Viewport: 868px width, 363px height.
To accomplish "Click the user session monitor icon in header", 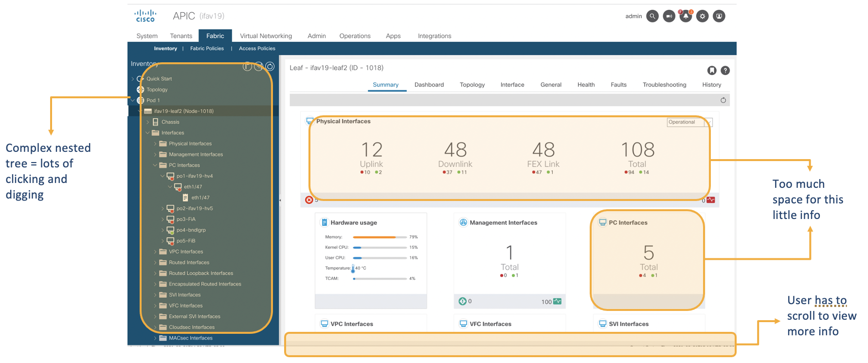I will pyautogui.click(x=719, y=16).
